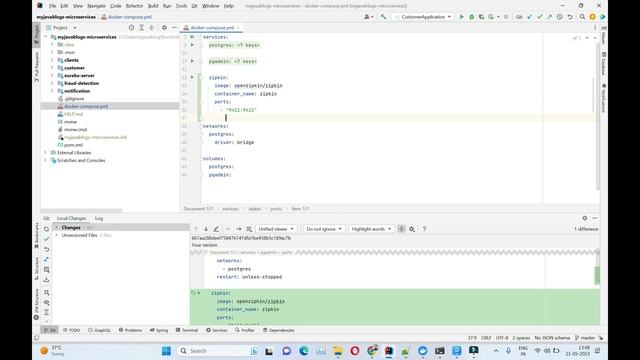Open the Services tool window
Screen dimensions: 640x360
click(x=217, y=330)
